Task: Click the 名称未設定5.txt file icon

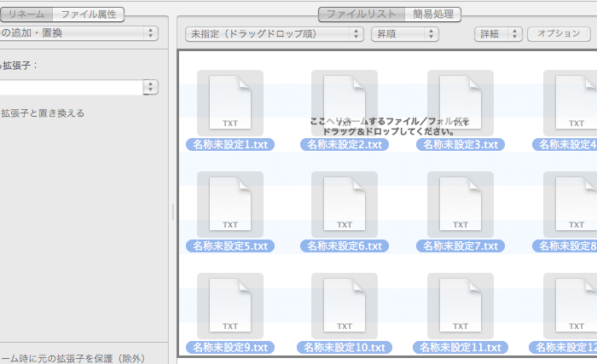Action: click(x=230, y=203)
